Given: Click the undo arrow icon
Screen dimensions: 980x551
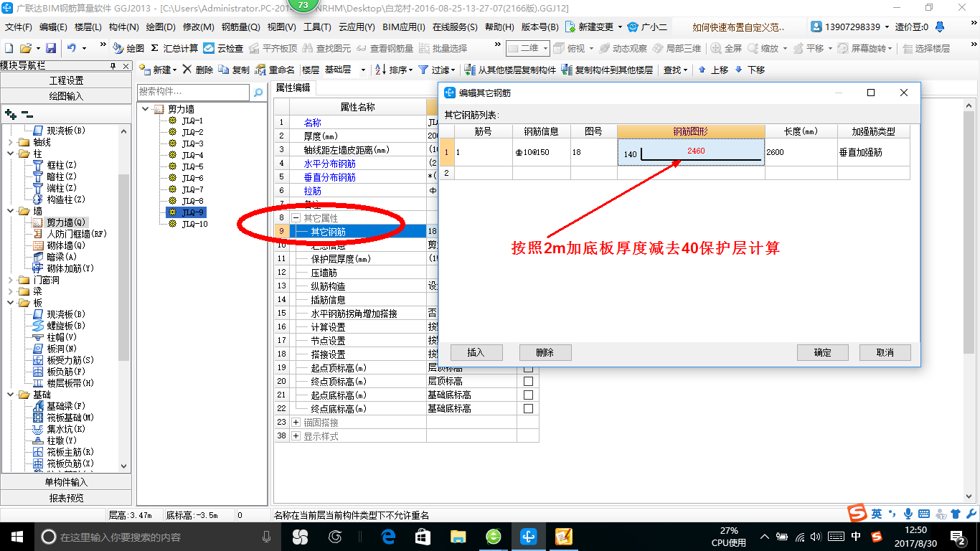Looking at the screenshot, I should click(72, 48).
